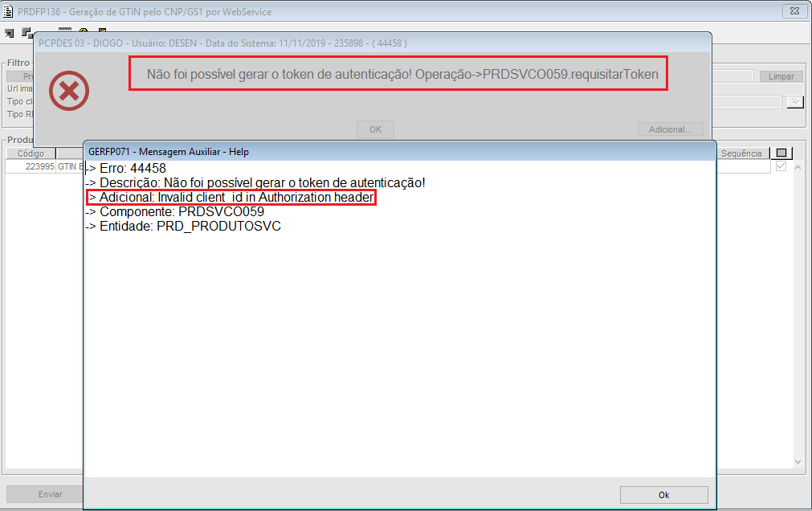
Task: Click the first toolbar arrow icon in PRDFP136 window
Action: [10, 33]
